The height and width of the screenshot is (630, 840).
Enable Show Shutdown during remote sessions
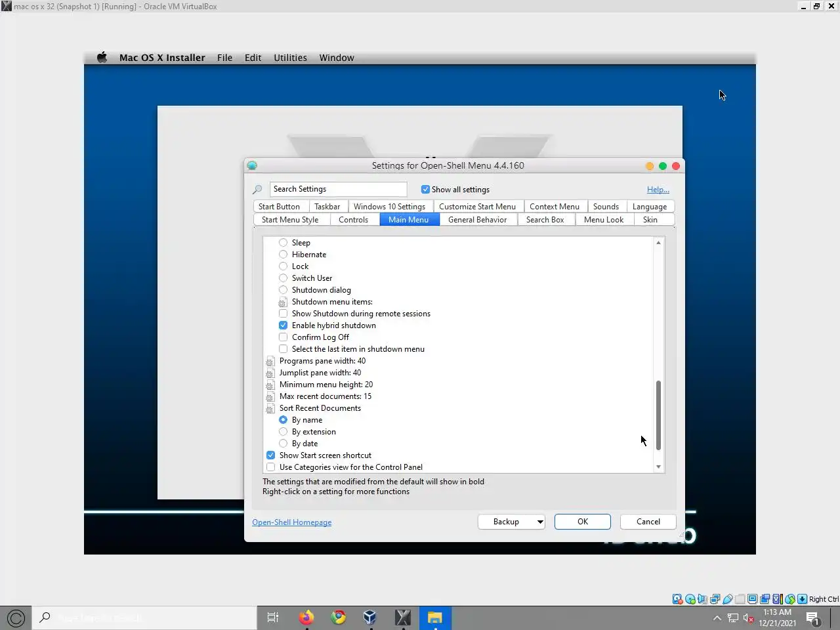(x=283, y=314)
